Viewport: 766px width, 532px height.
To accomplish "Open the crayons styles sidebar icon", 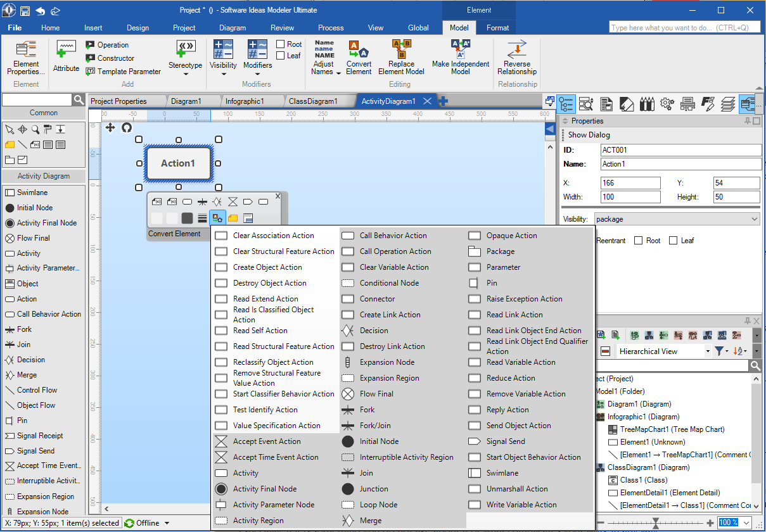I will (647, 104).
